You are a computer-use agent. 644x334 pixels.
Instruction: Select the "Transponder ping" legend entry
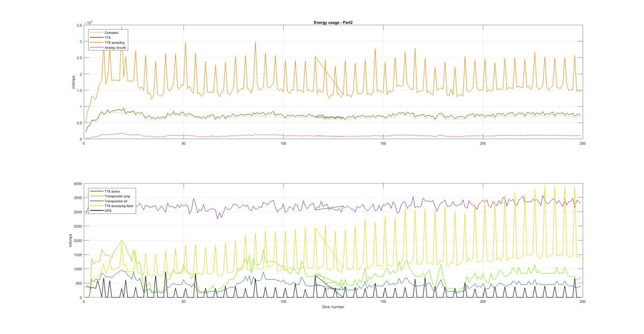coord(117,196)
